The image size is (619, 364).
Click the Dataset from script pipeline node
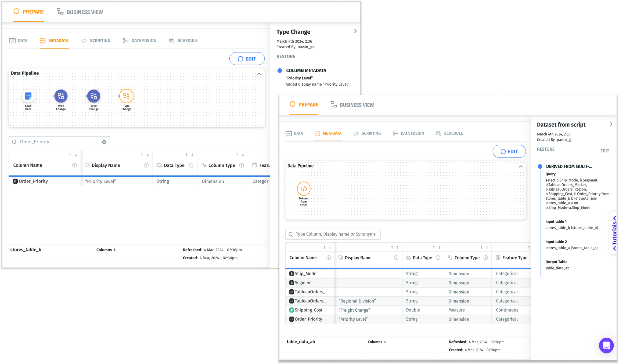pos(304,189)
